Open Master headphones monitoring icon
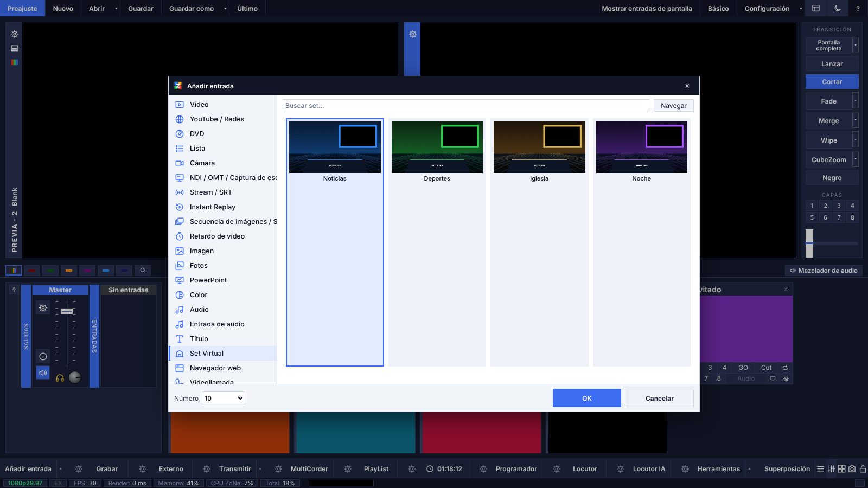This screenshot has height=488, width=868. pos(60,378)
